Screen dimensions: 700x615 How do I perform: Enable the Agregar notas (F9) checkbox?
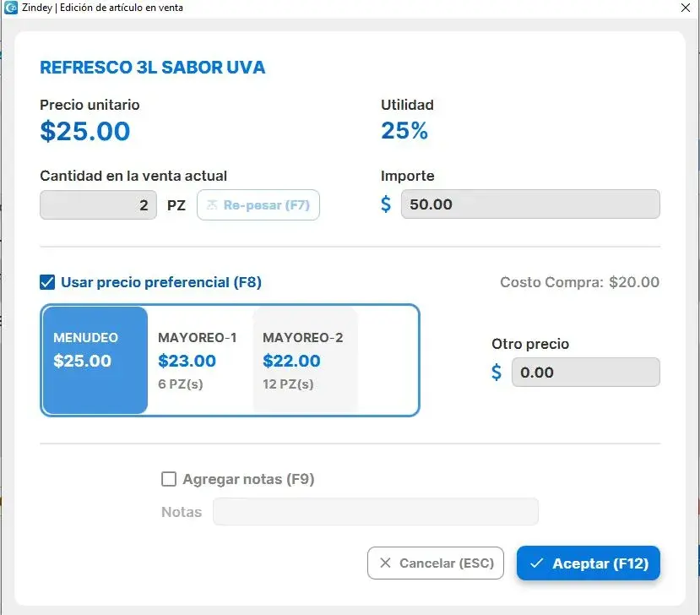coord(169,480)
